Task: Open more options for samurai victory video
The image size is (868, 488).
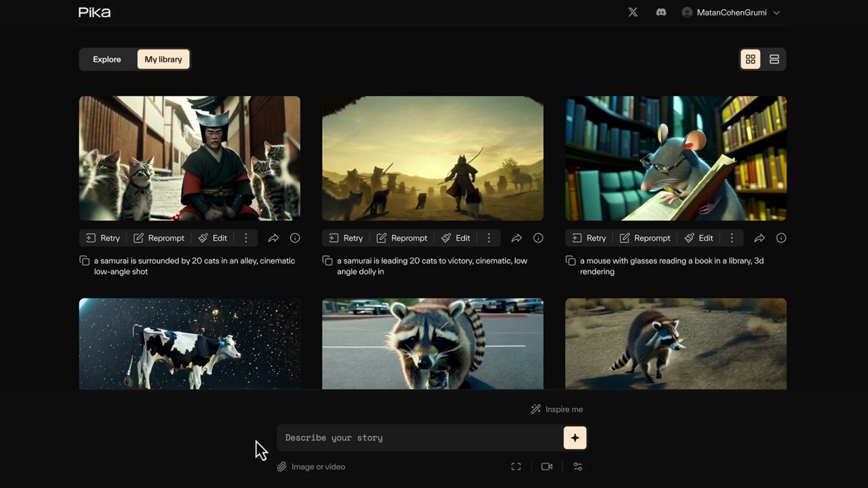Action: [489, 238]
